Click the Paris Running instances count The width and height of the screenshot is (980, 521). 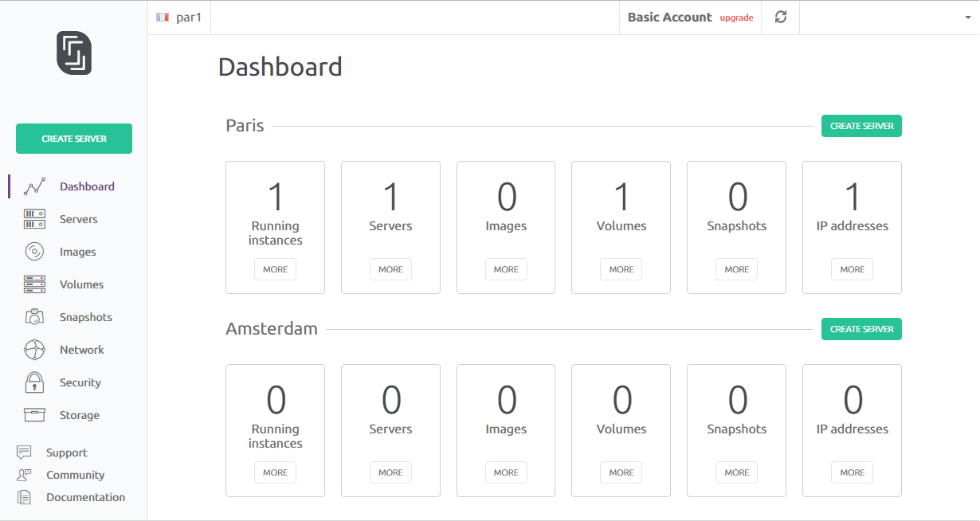click(x=276, y=197)
